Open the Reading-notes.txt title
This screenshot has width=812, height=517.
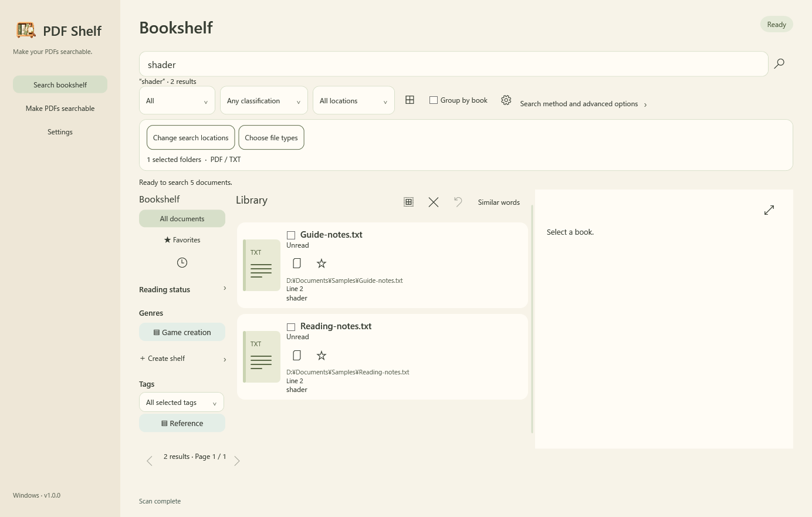click(336, 326)
